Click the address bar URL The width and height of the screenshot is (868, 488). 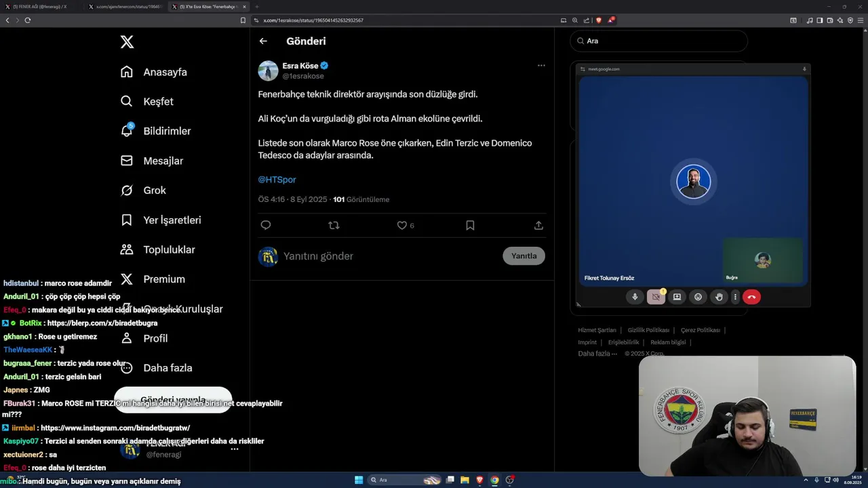(313, 20)
